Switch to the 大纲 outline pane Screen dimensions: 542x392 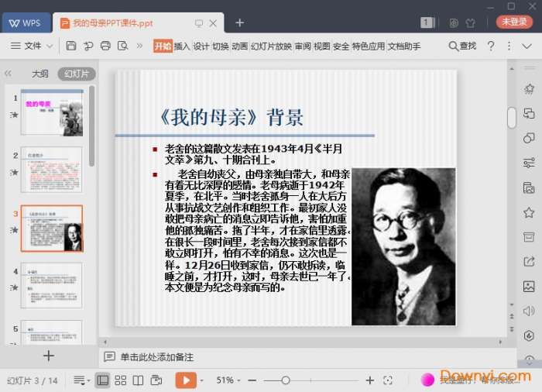pyautogui.click(x=39, y=74)
